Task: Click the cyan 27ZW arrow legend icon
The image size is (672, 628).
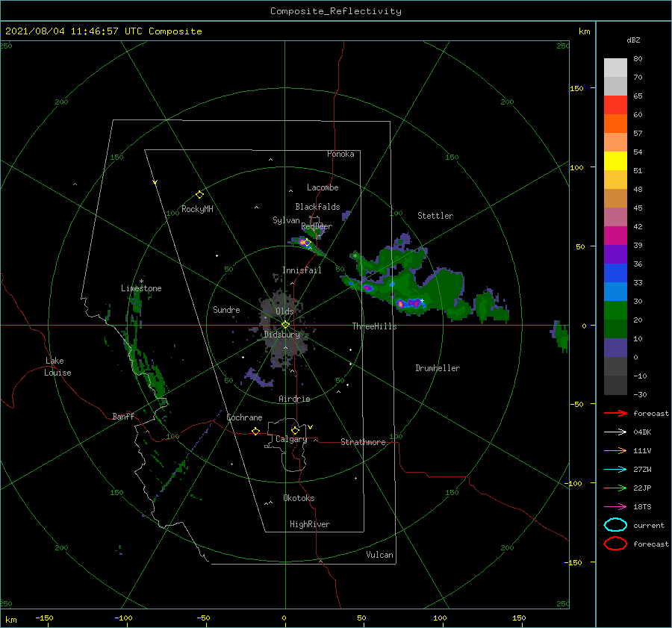Action: 615,470
